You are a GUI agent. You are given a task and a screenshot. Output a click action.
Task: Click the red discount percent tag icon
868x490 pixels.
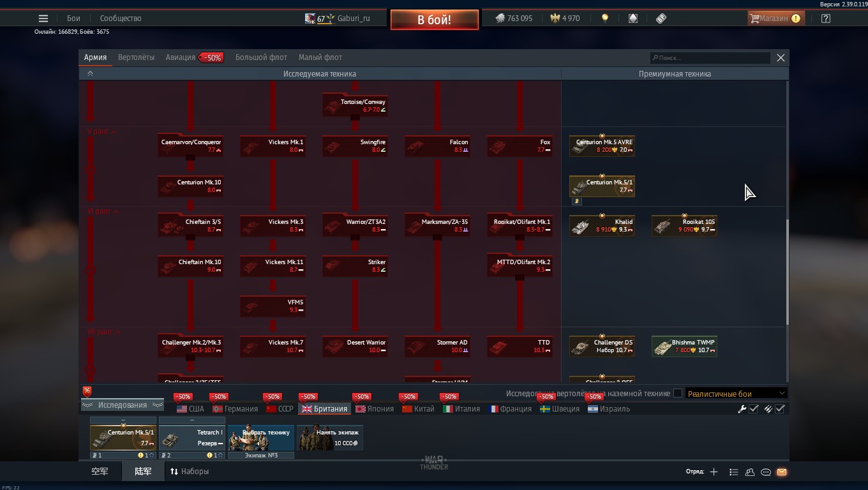[87, 391]
